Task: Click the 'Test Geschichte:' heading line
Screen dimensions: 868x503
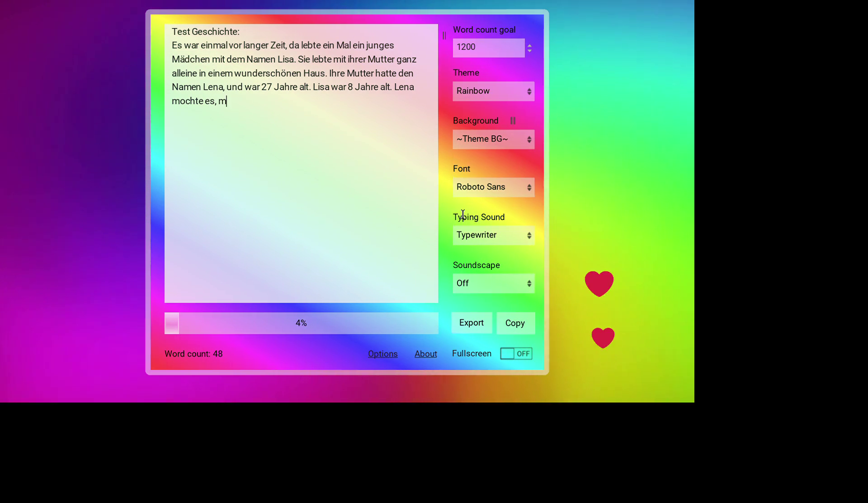Action: click(x=206, y=32)
